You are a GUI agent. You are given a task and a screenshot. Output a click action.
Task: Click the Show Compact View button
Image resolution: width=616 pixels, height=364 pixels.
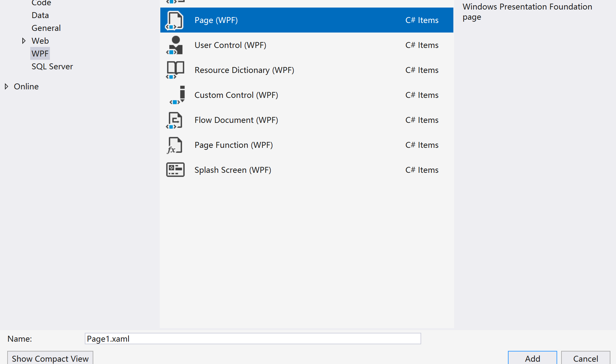tap(50, 358)
